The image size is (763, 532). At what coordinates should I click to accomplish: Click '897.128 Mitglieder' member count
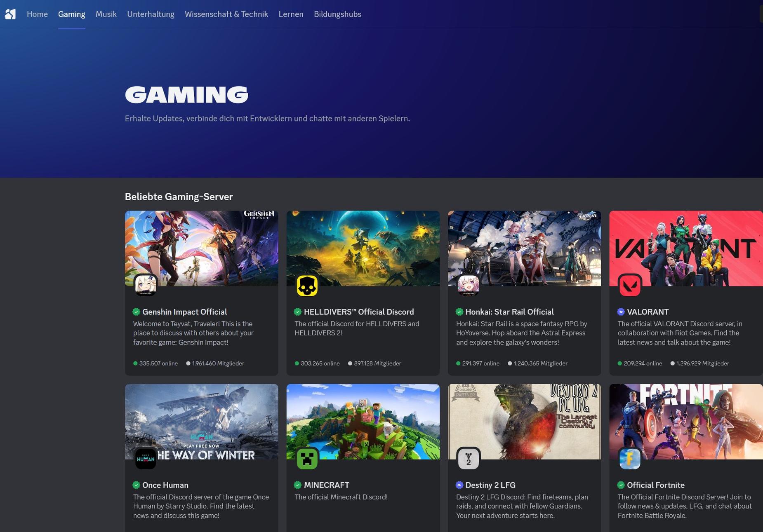(x=374, y=363)
